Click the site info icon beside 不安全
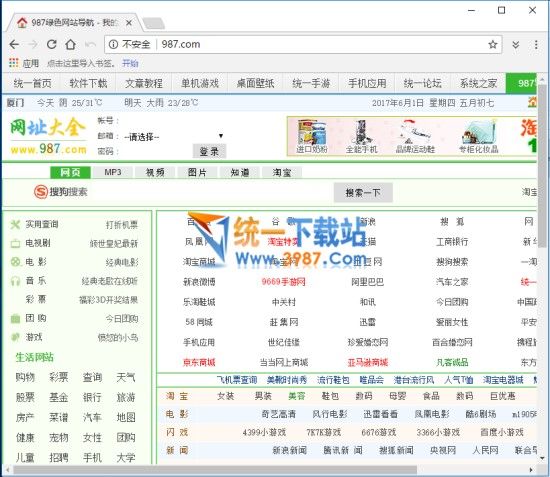 click(113, 44)
